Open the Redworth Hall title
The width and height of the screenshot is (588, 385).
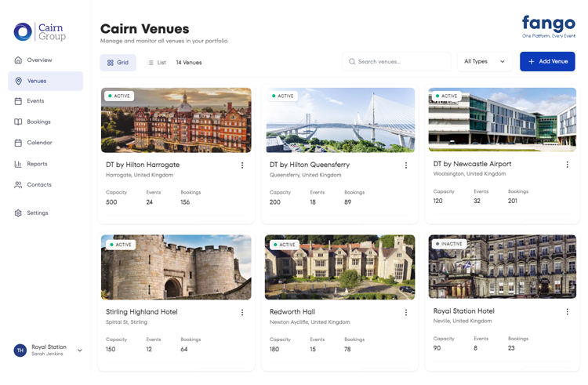(x=292, y=312)
